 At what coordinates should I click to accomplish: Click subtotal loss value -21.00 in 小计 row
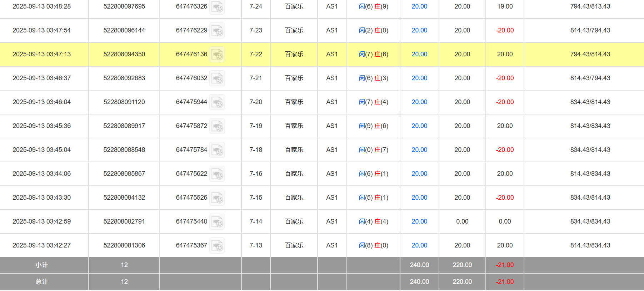[505, 265]
